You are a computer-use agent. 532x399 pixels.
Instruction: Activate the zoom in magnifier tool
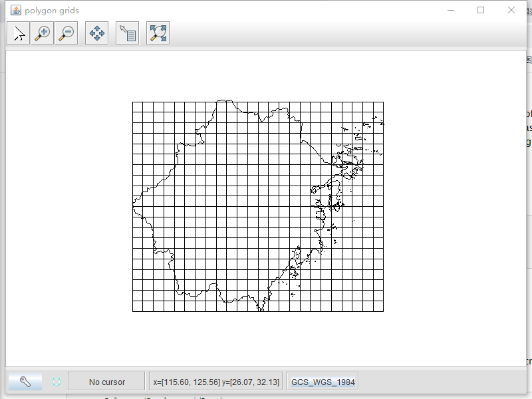[42, 33]
